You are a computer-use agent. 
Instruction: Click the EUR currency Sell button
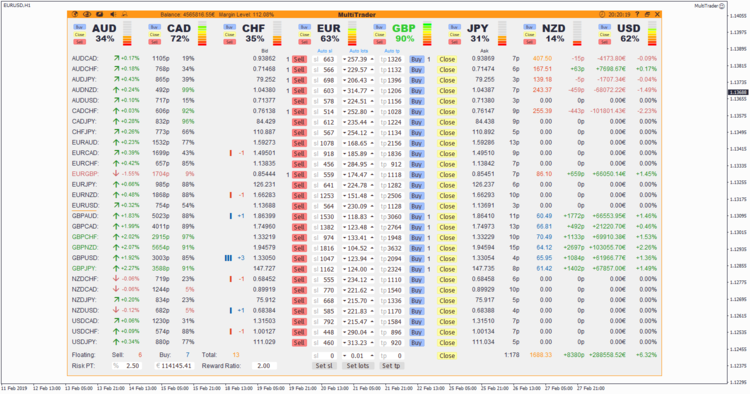304,42
